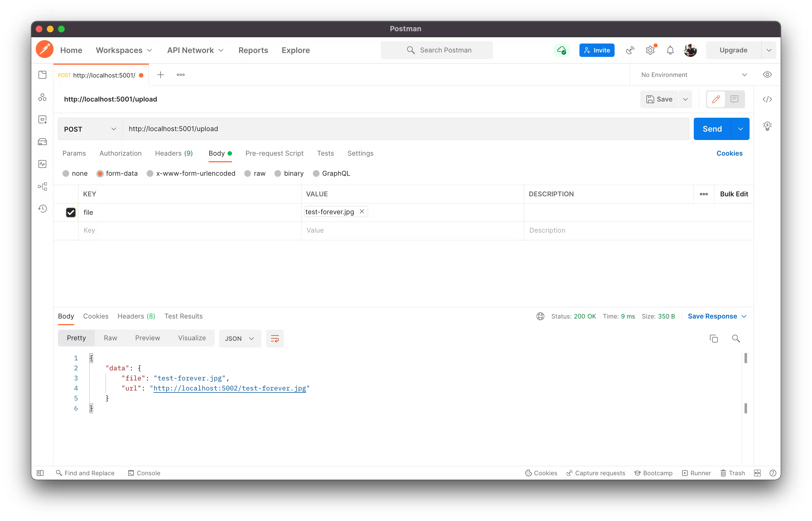
Task: Select the none body type
Action: 75,173
